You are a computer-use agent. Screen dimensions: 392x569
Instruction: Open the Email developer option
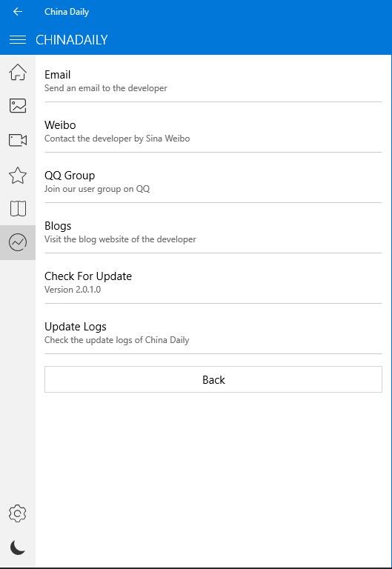coord(213,81)
